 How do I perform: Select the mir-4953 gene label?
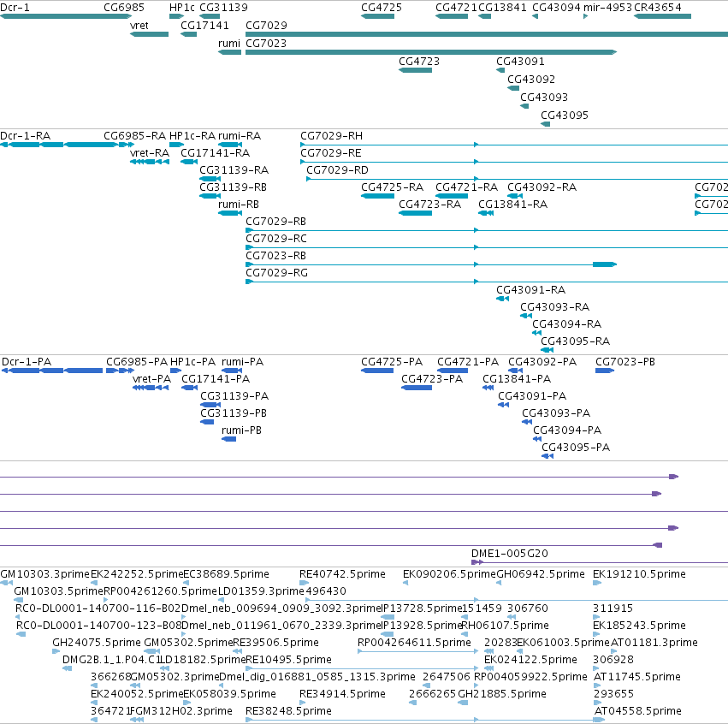(x=607, y=8)
